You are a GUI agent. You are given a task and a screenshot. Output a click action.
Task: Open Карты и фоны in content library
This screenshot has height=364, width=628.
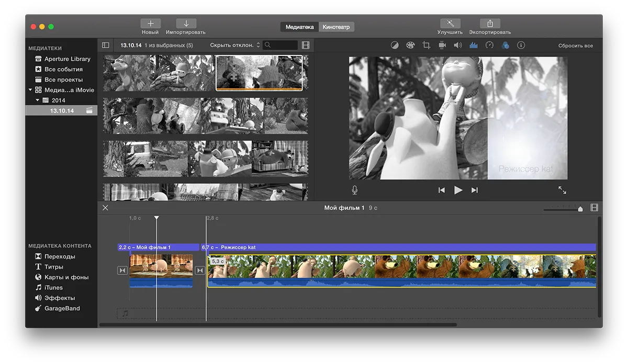click(62, 277)
